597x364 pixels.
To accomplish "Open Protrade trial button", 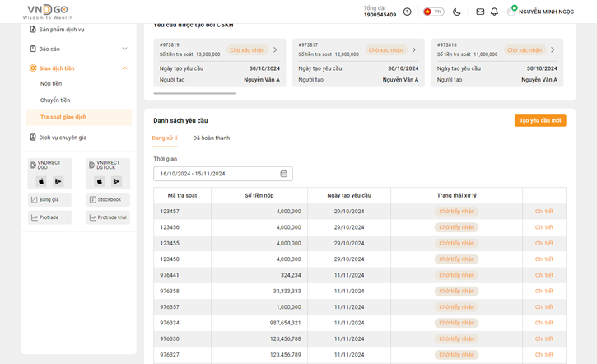I will [108, 217].
